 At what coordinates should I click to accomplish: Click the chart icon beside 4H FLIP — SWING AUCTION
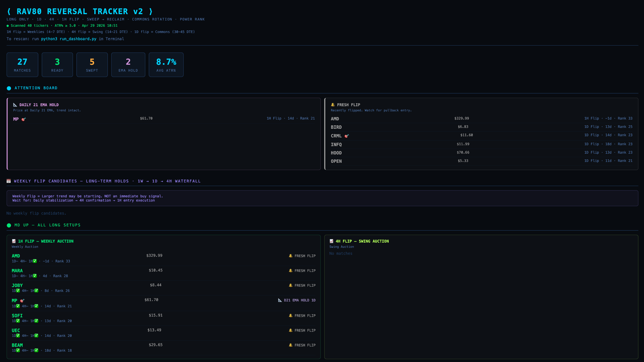[x=331, y=241]
